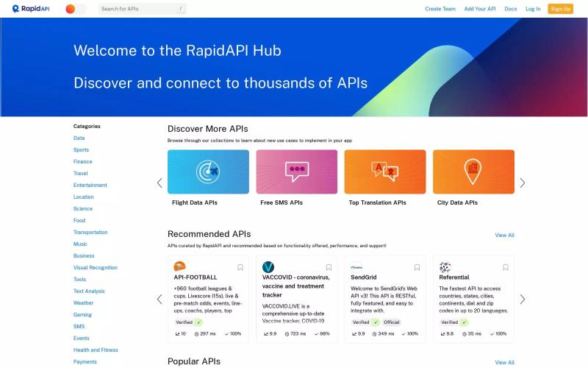Advance Recommended APIs carousel right arrow

(523, 300)
